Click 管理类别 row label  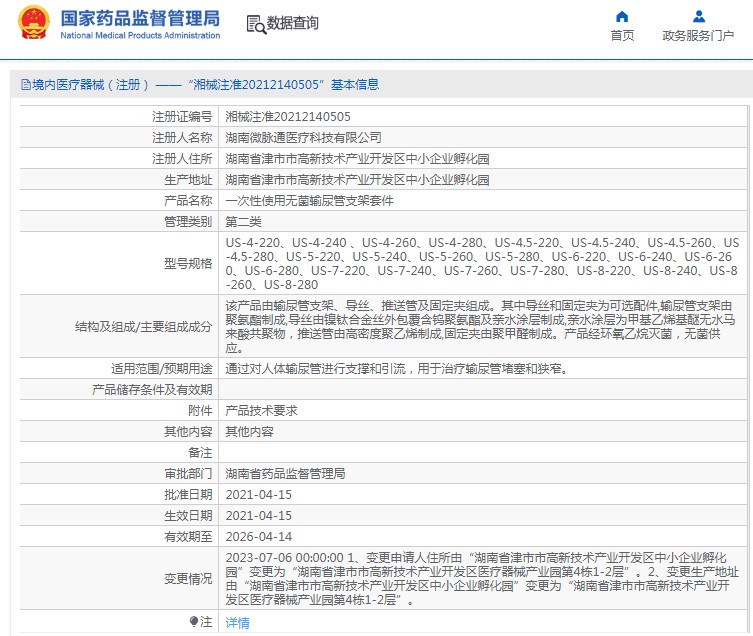pos(188,222)
